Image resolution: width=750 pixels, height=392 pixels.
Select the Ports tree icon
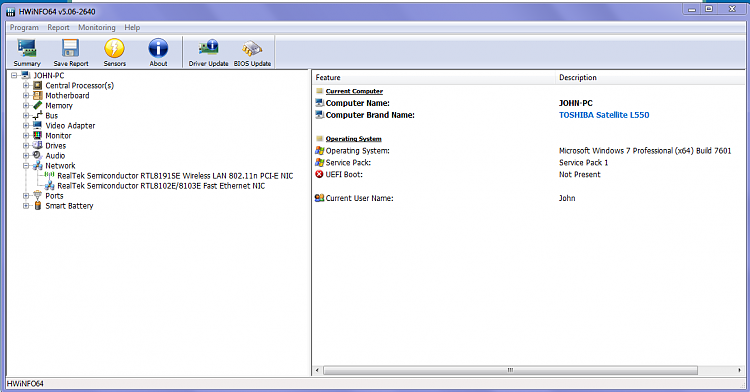pyautogui.click(x=38, y=196)
